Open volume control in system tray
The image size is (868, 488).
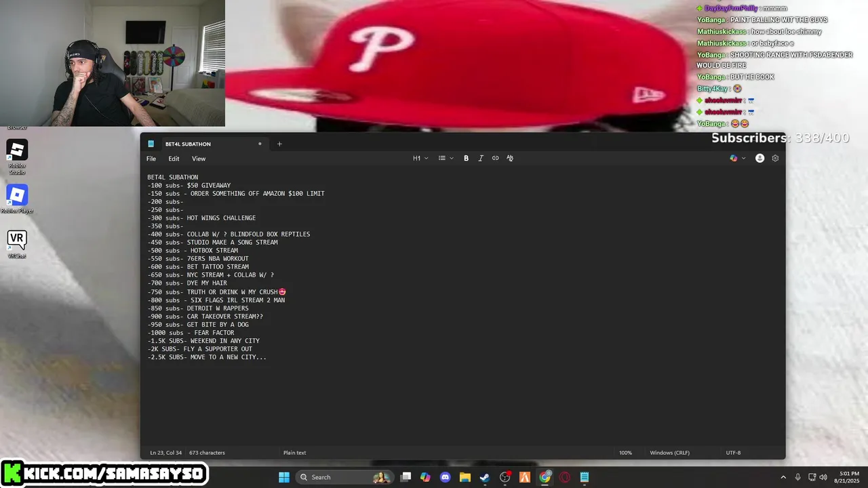point(823,477)
